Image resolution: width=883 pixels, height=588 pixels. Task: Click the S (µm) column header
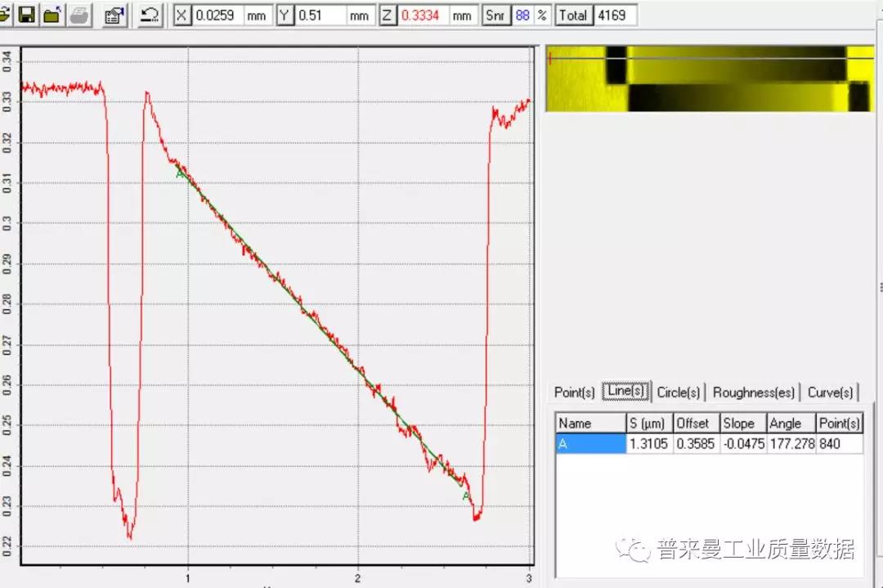(x=649, y=423)
